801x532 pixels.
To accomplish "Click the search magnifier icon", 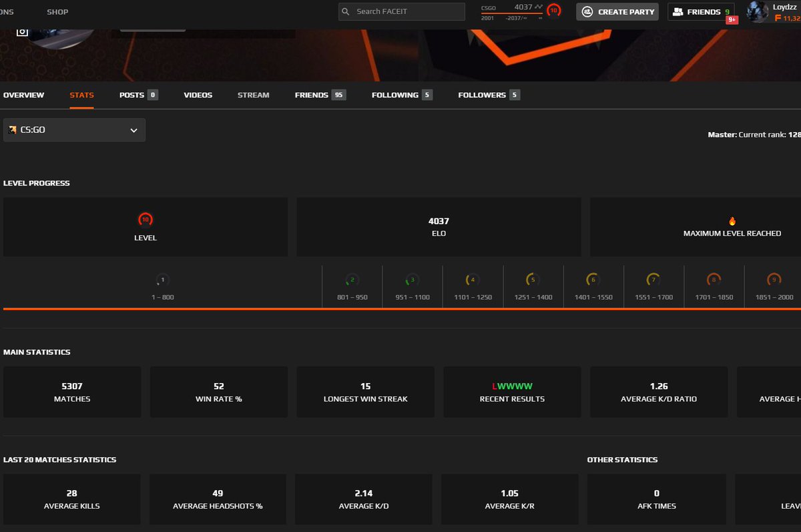I will coord(346,11).
